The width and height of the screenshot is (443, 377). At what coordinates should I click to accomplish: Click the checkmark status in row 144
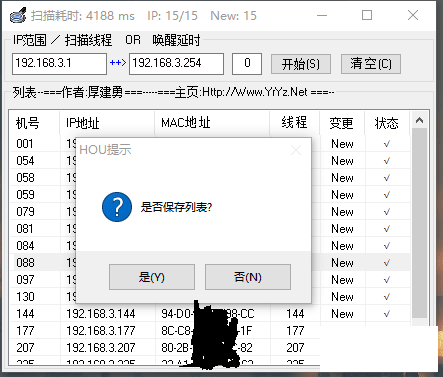click(387, 314)
